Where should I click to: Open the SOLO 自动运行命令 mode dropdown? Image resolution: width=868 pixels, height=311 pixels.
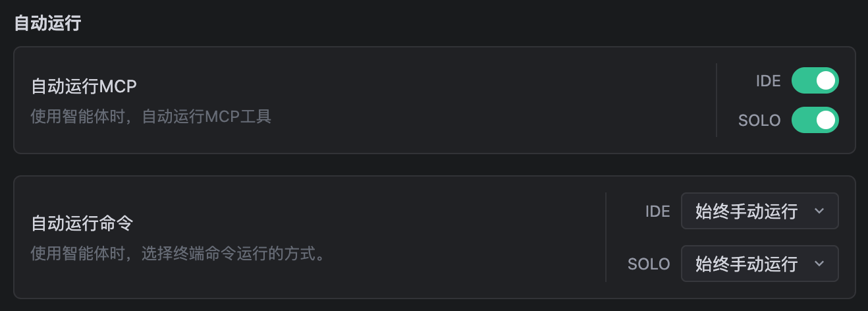pos(759,264)
